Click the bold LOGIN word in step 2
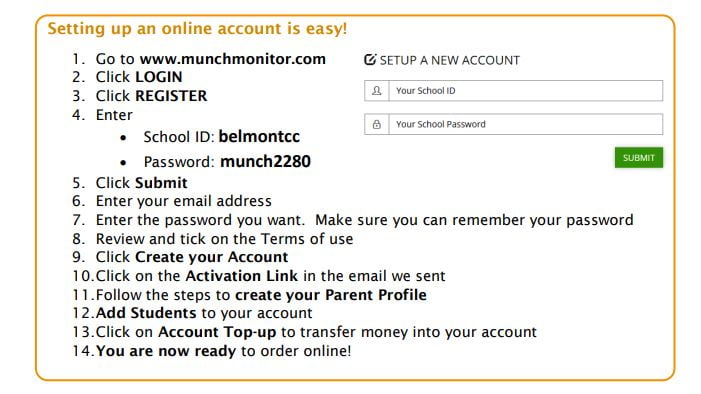This screenshot has width=701, height=394. (x=159, y=77)
